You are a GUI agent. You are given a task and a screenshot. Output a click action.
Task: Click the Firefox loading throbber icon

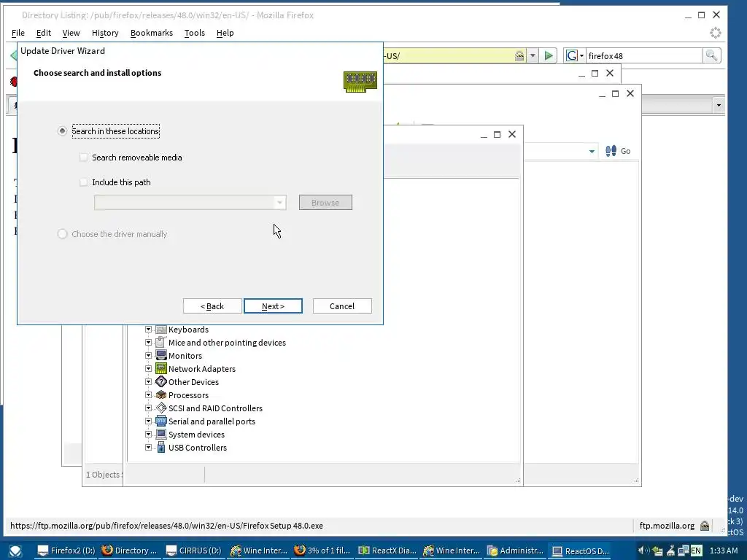pos(716,33)
